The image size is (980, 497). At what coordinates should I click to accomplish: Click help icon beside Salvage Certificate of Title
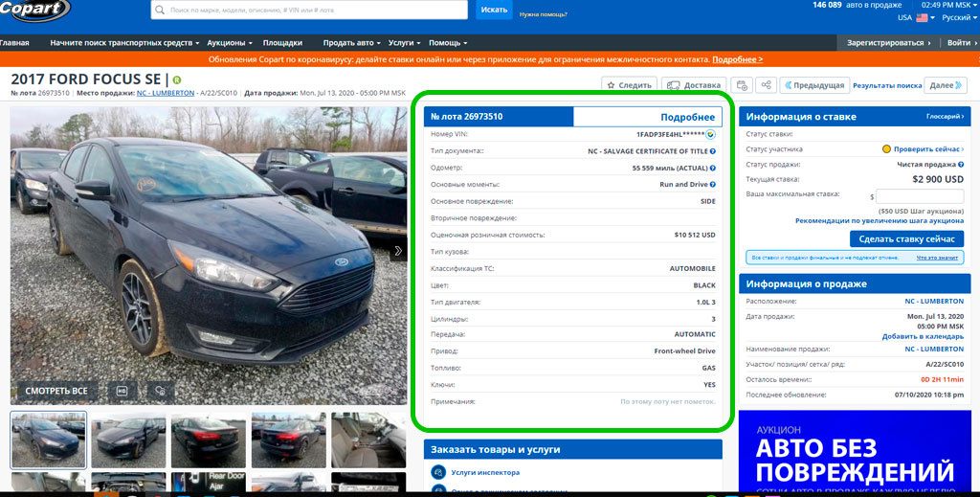tap(712, 151)
